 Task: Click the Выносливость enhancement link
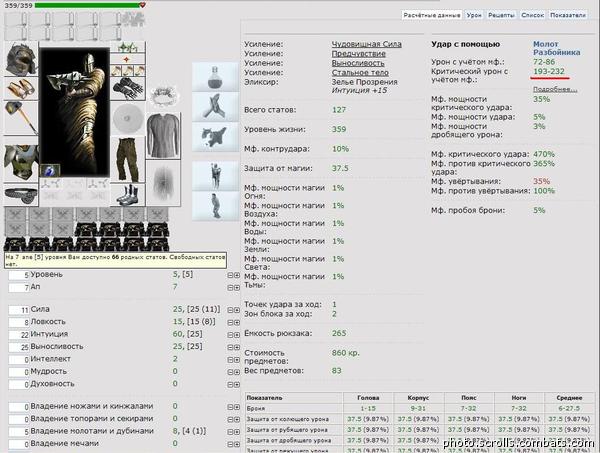coord(358,63)
